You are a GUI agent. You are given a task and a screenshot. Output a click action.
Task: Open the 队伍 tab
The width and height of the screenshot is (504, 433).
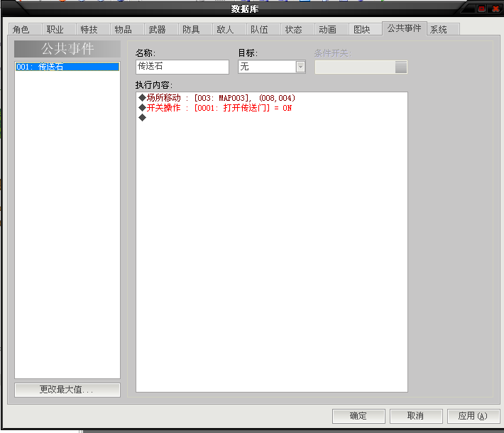coord(263,30)
